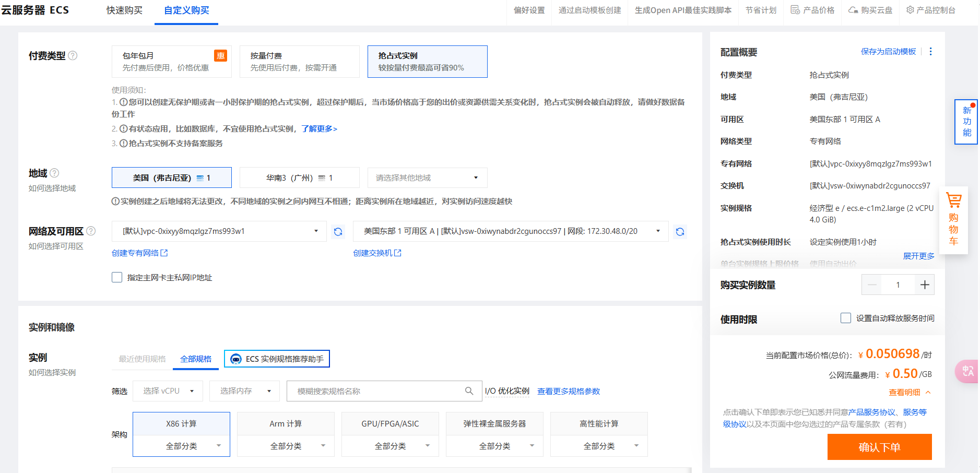The image size is (980, 473).
Task: Refresh the VPC selection list
Action: (338, 231)
